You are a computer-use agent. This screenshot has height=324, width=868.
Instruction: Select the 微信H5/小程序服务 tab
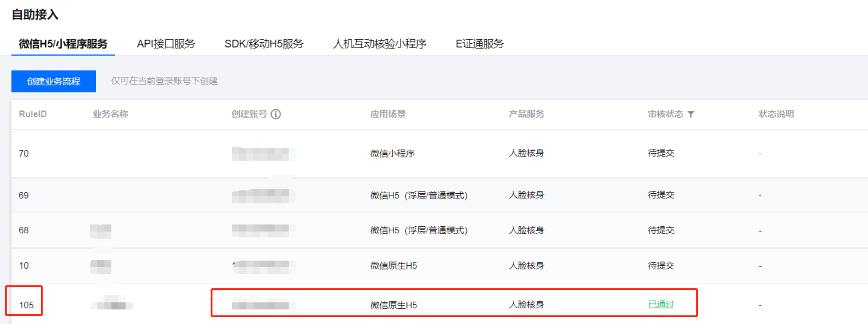pos(63,44)
